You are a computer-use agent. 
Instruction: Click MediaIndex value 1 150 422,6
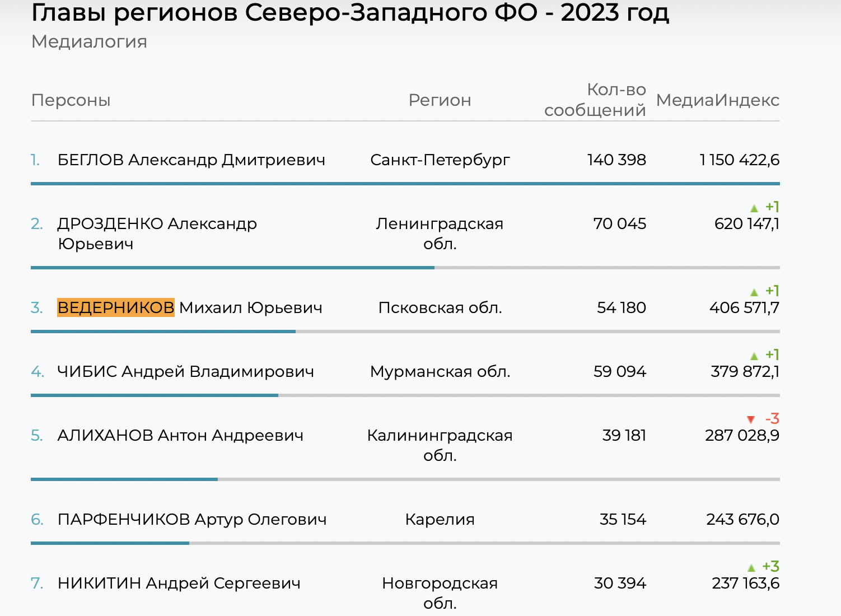point(740,160)
